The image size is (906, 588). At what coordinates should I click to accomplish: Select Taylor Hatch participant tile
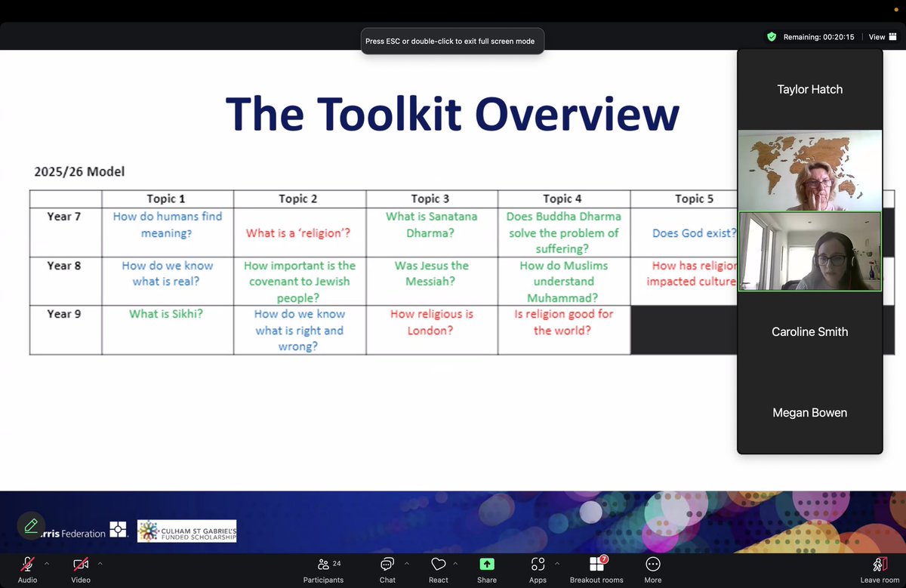[x=810, y=89]
